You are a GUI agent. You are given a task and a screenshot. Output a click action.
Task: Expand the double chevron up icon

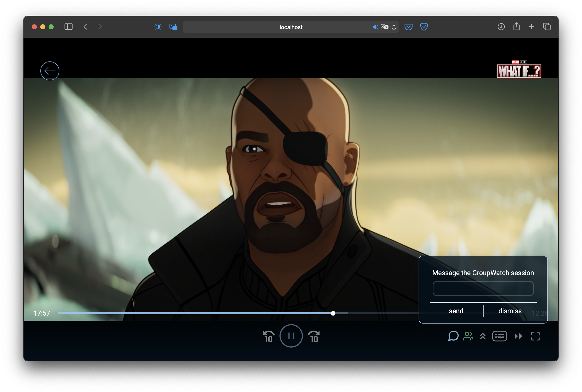point(483,336)
